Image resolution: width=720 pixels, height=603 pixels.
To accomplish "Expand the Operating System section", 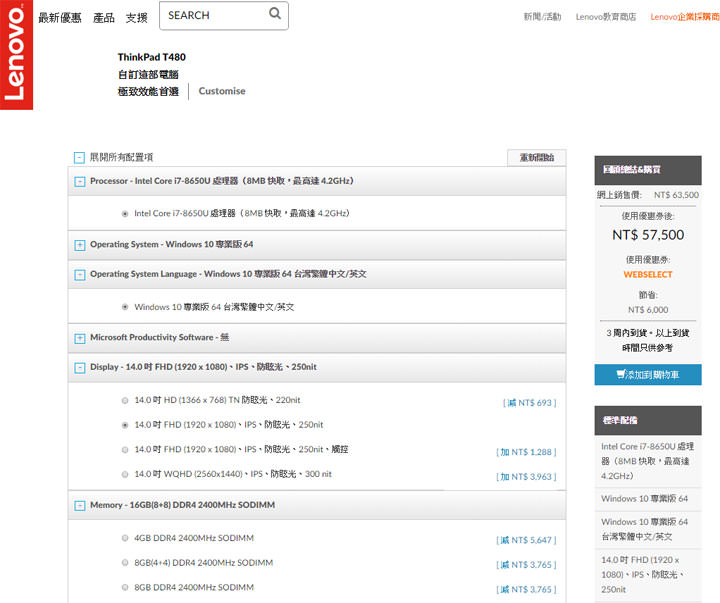I will point(80,245).
